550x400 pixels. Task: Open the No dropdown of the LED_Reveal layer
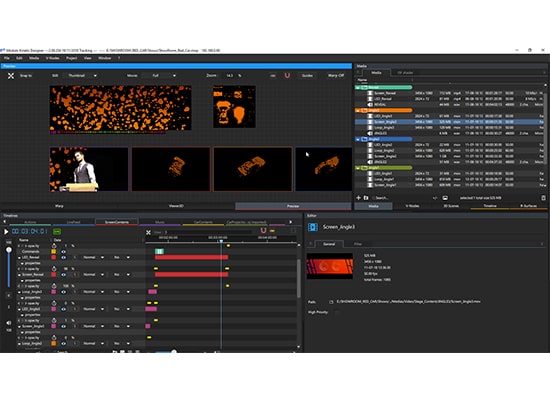coord(121,258)
